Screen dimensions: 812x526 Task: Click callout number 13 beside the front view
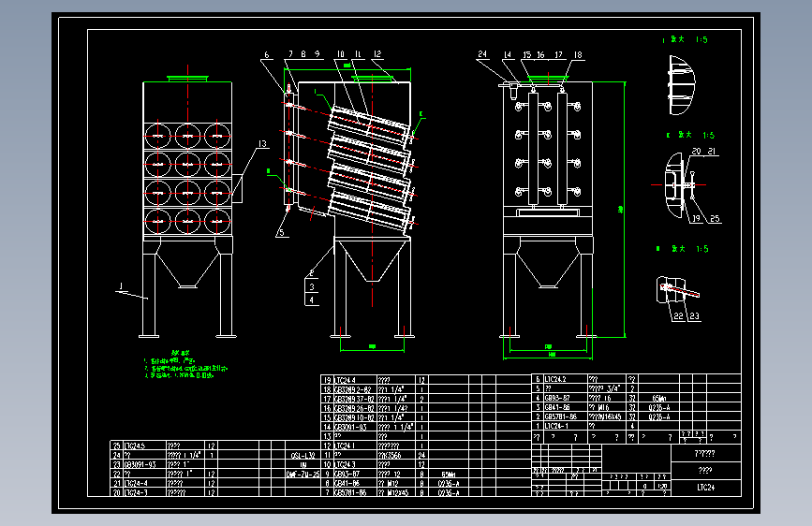click(262, 144)
